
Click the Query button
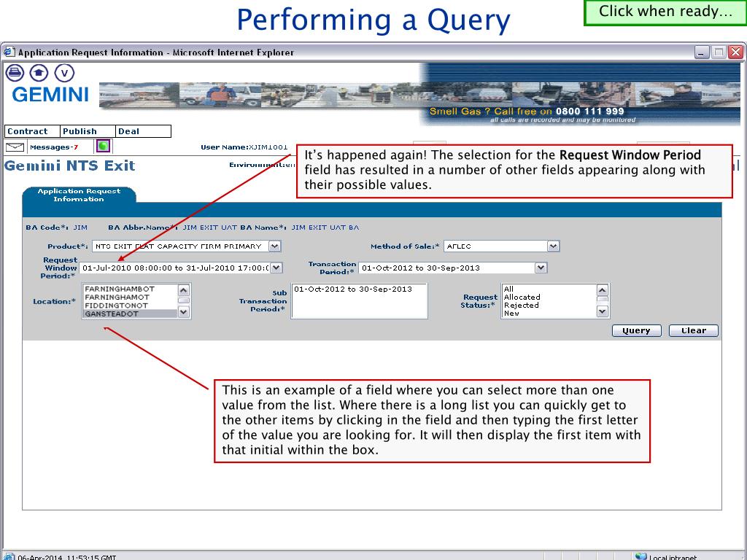pyautogui.click(x=636, y=330)
